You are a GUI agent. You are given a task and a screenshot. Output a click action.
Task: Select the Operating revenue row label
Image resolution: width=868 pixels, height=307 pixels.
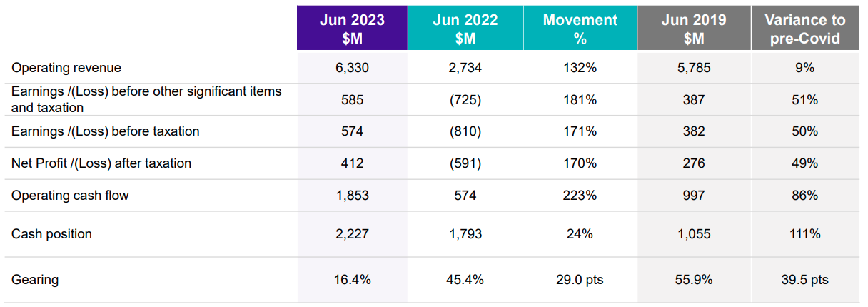tap(66, 68)
